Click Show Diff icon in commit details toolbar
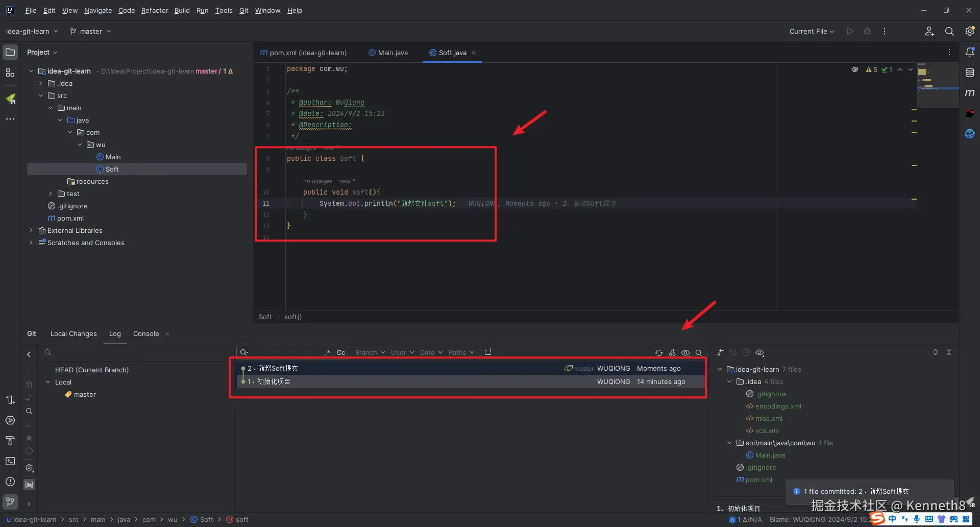 (x=720, y=352)
